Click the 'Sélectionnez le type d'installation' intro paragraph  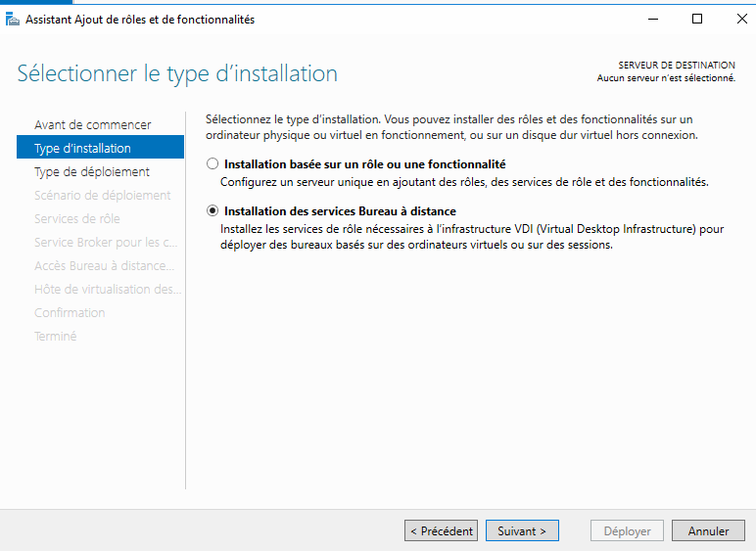(451, 127)
